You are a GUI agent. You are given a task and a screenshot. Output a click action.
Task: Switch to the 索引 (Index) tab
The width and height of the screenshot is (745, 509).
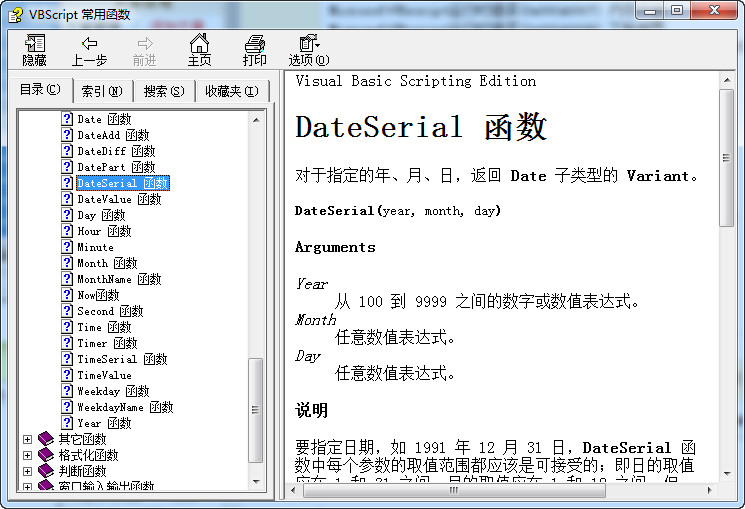pos(102,91)
